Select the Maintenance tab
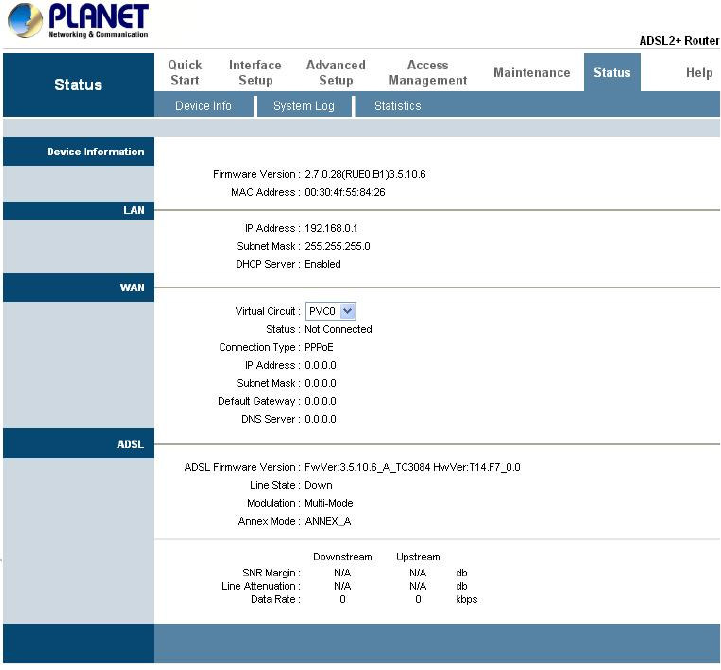Image resolution: width=721 pixels, height=670 pixels. click(x=532, y=72)
